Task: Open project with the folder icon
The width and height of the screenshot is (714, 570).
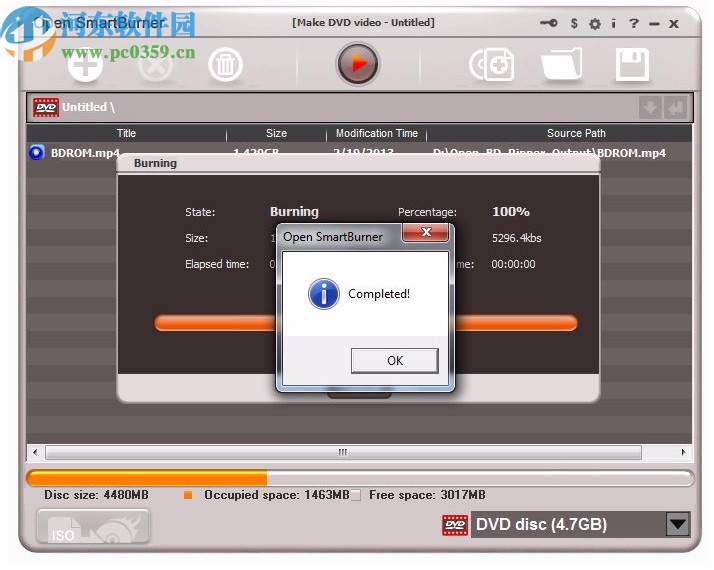Action: [x=561, y=64]
